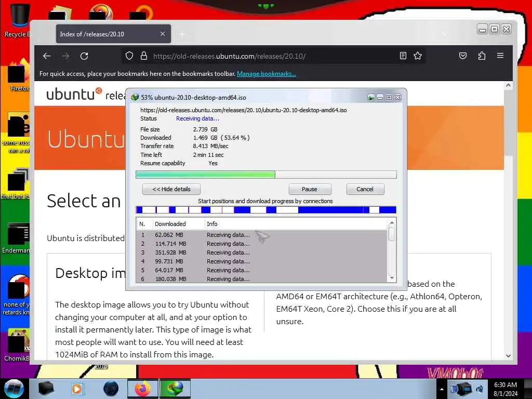Open the Extensions puzzle icon
This screenshot has width=532, height=399.
pyautogui.click(x=482, y=56)
